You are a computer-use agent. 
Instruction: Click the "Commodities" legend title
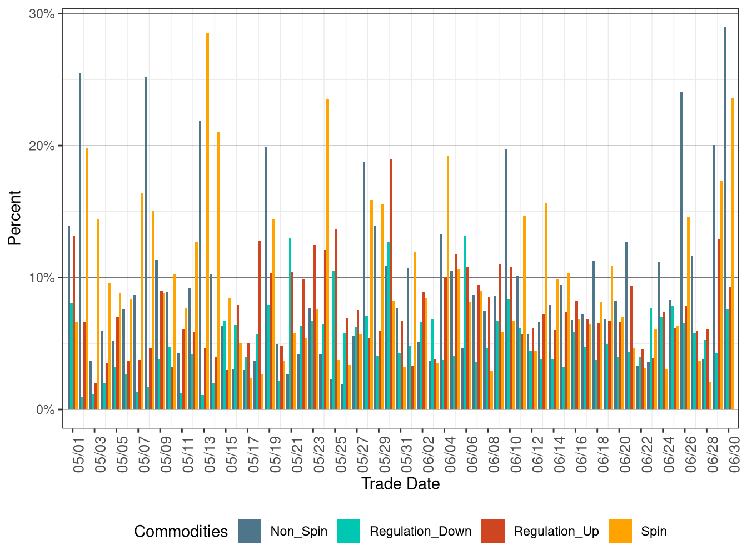181,532
